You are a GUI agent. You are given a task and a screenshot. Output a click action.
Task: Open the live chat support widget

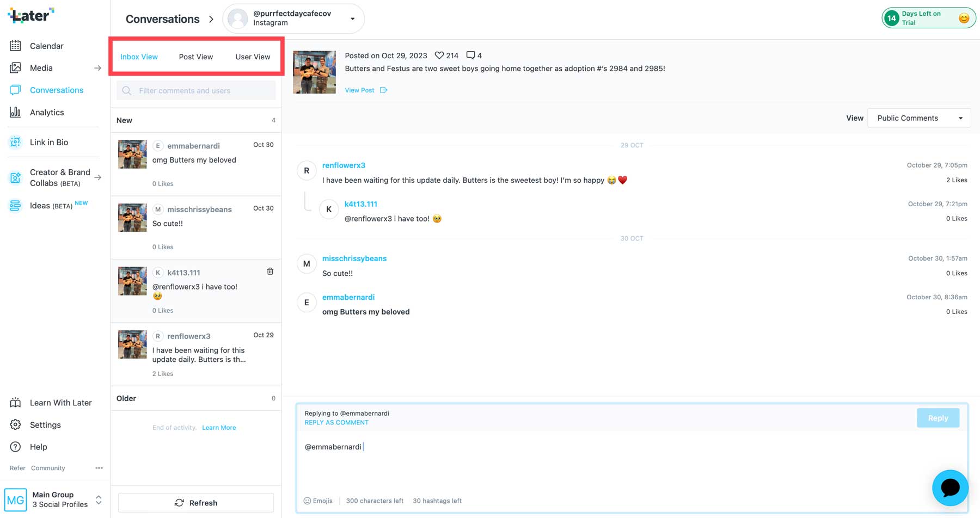[x=950, y=488]
